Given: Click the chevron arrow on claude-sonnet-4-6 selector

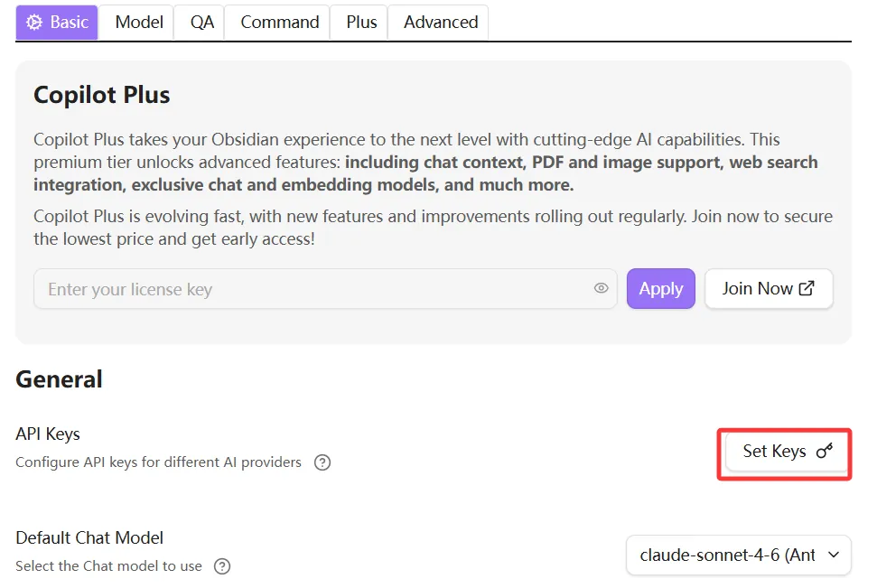Looking at the screenshot, I should click(834, 555).
